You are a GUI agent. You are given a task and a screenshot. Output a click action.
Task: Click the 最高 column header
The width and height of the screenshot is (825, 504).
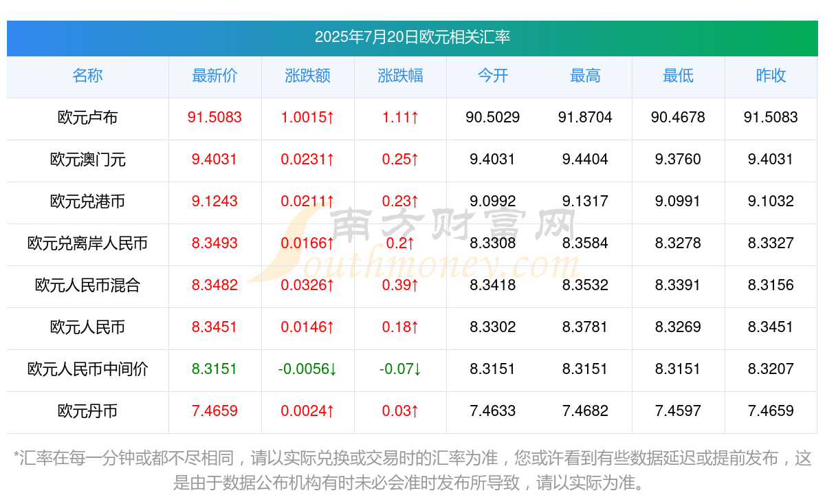coord(585,76)
